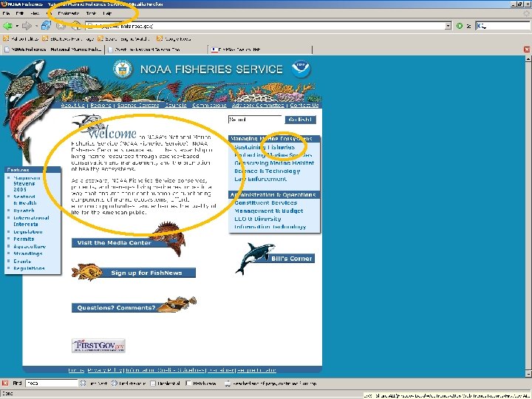532x399 pixels.
Task: Switch to the NOAA Fisheries tab
Action: tap(52, 50)
